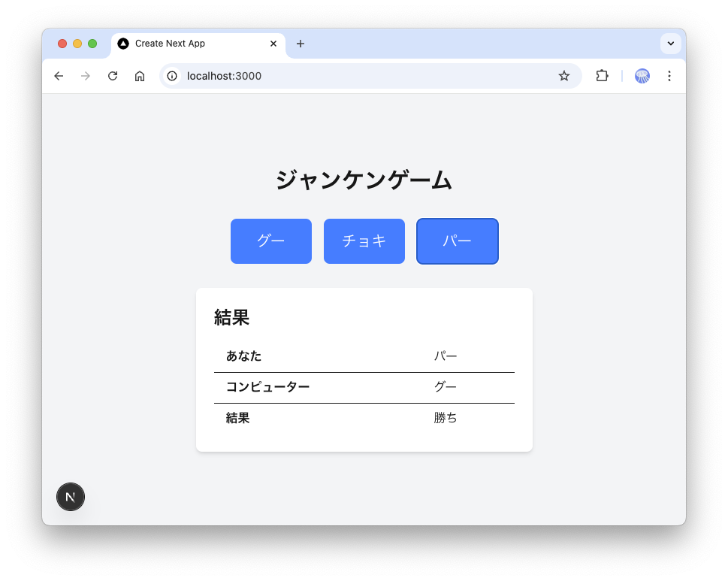The image size is (728, 581).
Task: Click the yellow minimize window button
Action: pos(77,44)
